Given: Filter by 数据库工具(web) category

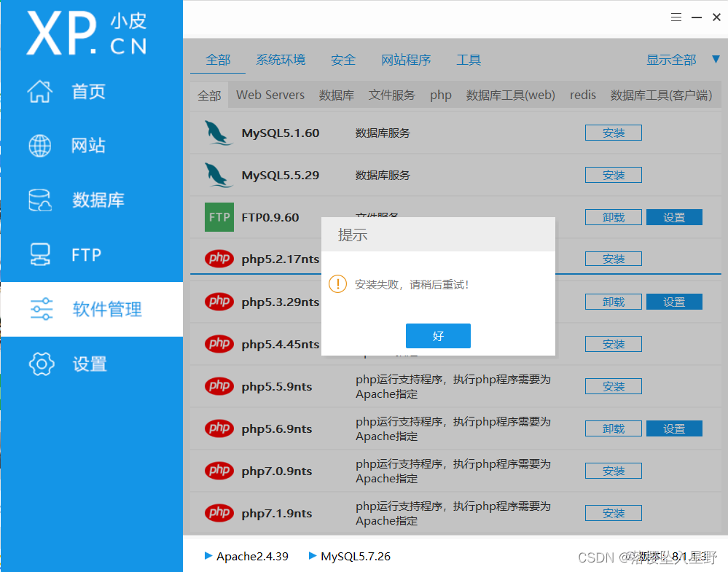Looking at the screenshot, I should pyautogui.click(x=510, y=95).
